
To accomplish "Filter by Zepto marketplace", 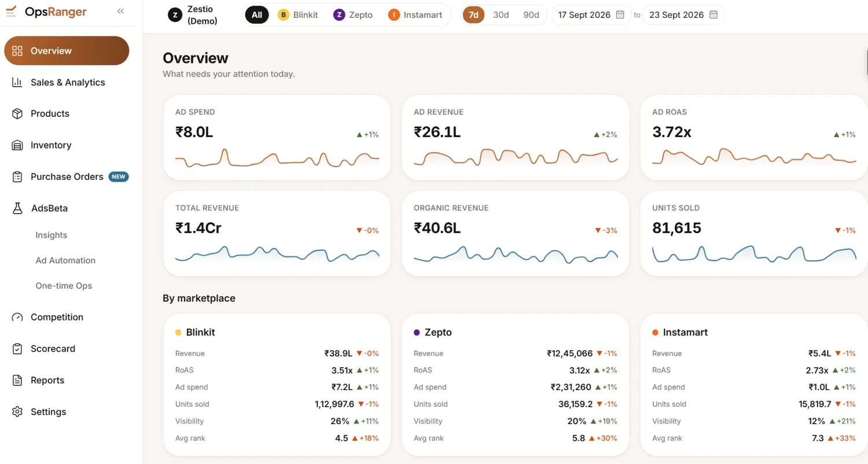I will coord(353,15).
